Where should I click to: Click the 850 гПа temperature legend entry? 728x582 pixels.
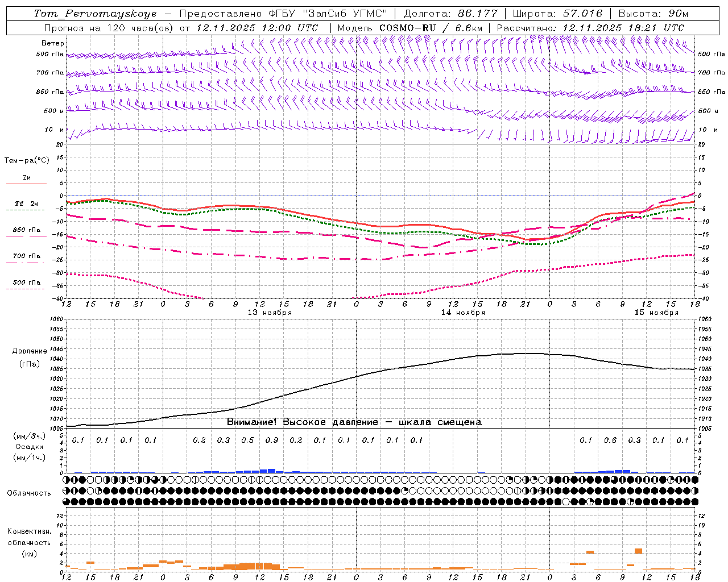(x=26, y=233)
